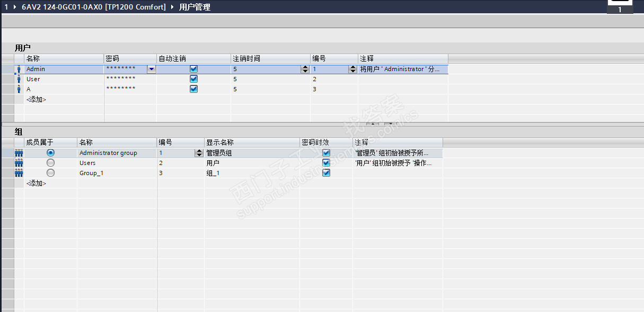Toggle password aging for Group_1
Image resolution: width=644 pixels, height=312 pixels.
(326, 173)
